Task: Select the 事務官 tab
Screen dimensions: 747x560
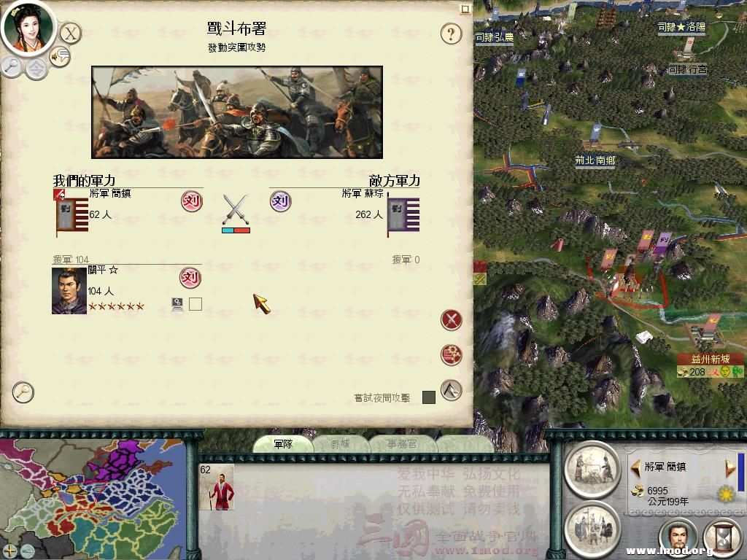Action: click(402, 444)
